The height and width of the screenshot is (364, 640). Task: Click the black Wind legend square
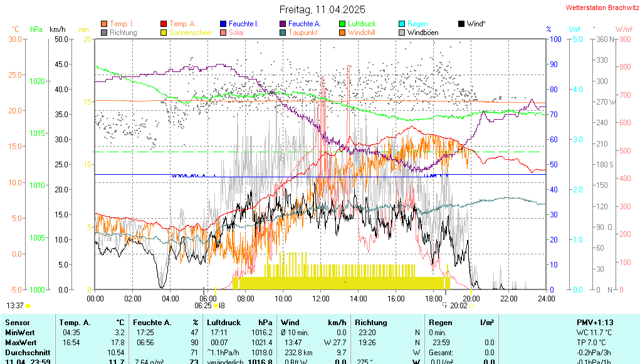(x=461, y=24)
